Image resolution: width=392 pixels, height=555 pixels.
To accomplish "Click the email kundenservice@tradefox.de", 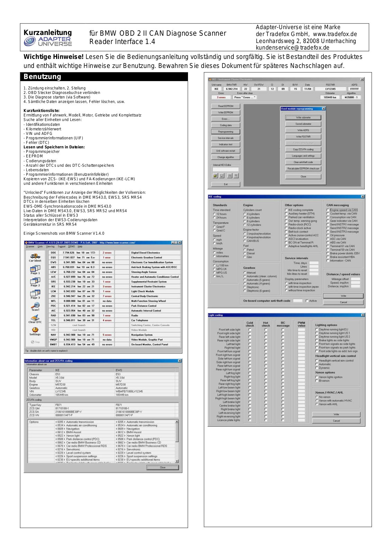I will pos(293,48).
